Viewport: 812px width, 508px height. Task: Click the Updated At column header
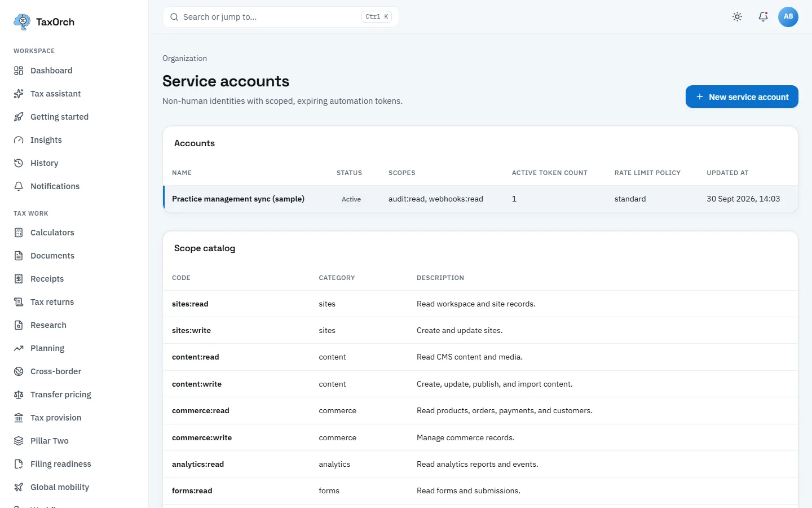point(727,173)
